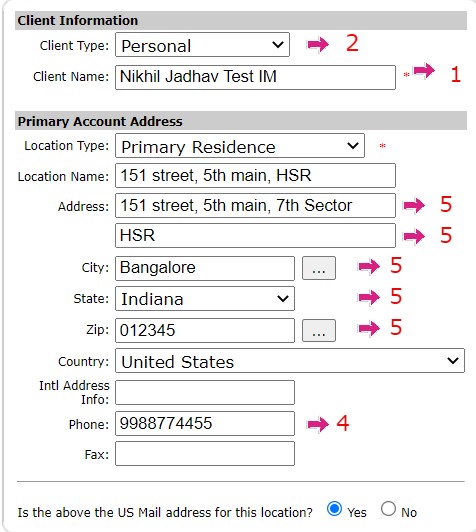The width and height of the screenshot is (476, 532).
Task: Select No for US Mail address
Action: point(388,509)
